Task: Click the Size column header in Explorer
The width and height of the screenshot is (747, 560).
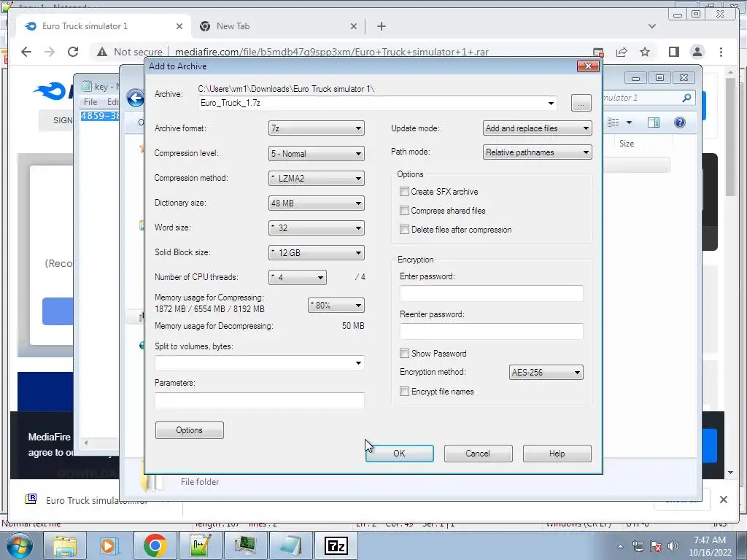Action: coord(627,144)
